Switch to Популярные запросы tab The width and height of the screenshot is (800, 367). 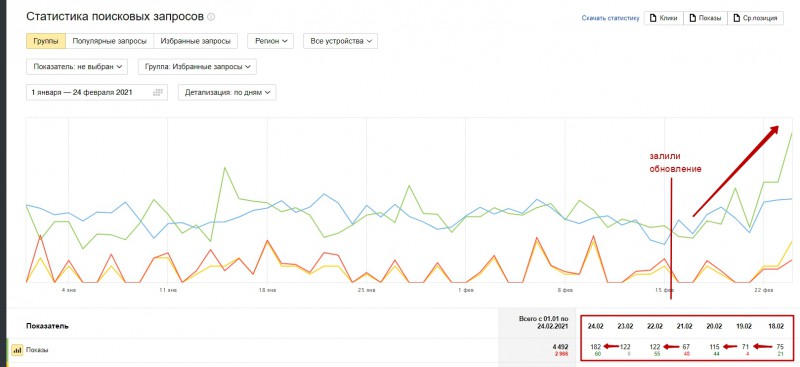click(110, 41)
